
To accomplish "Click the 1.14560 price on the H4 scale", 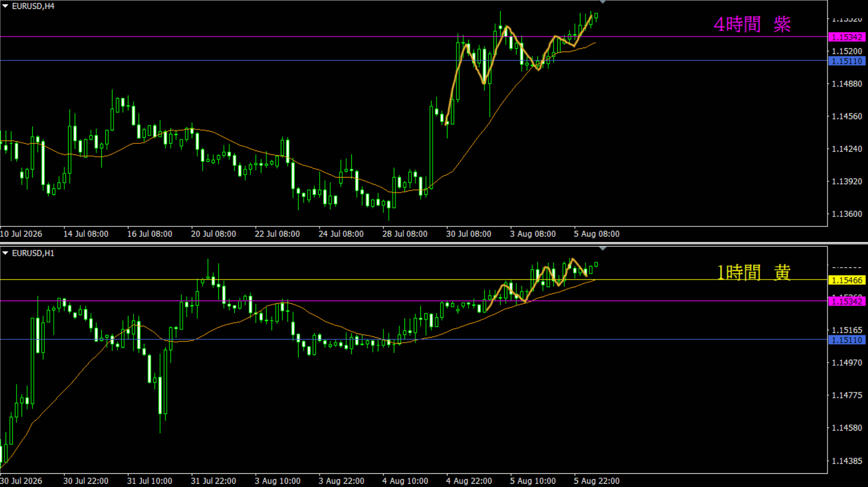I will 847,116.
